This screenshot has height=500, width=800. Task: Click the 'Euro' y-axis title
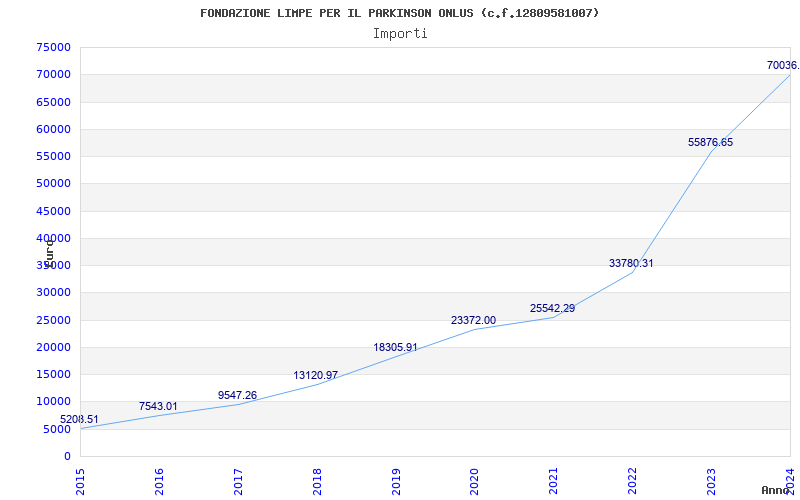tap(48, 254)
